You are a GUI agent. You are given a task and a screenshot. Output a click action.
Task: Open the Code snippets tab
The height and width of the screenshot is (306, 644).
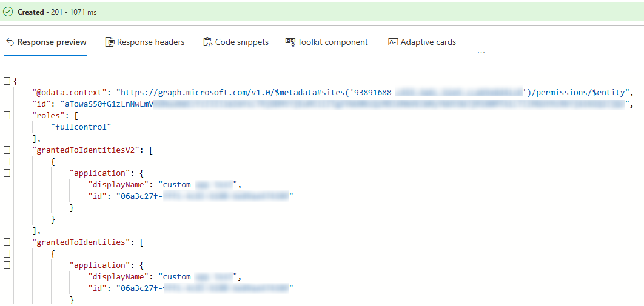[241, 42]
